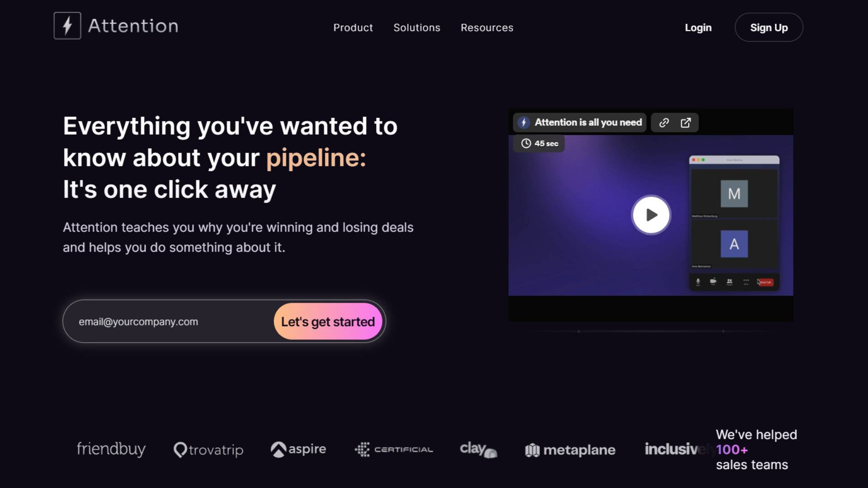Open the Resources menu
The height and width of the screenshot is (488, 868).
[487, 28]
